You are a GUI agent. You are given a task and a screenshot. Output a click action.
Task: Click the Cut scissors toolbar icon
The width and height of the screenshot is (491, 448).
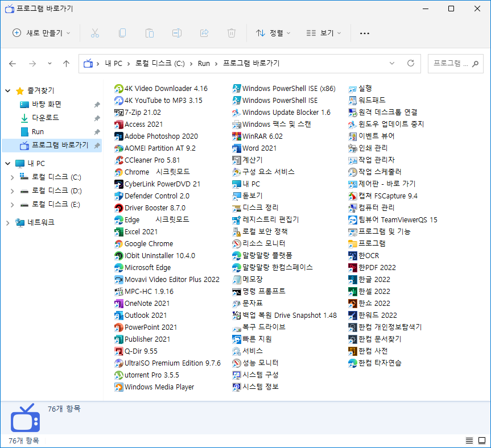coord(95,33)
